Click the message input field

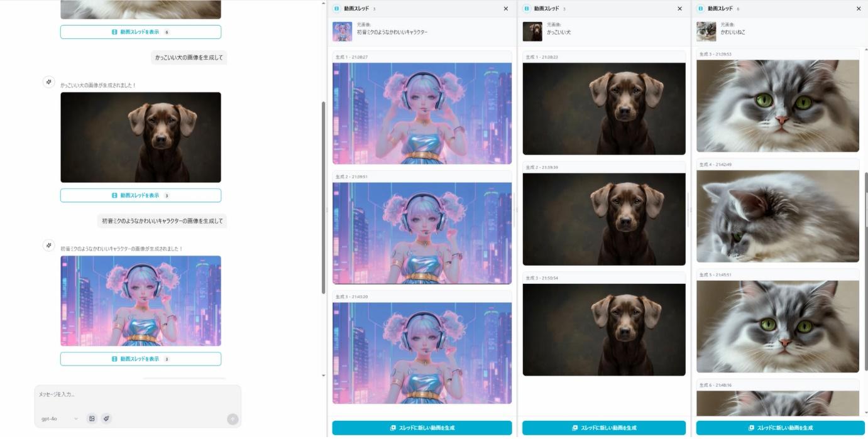tap(137, 395)
